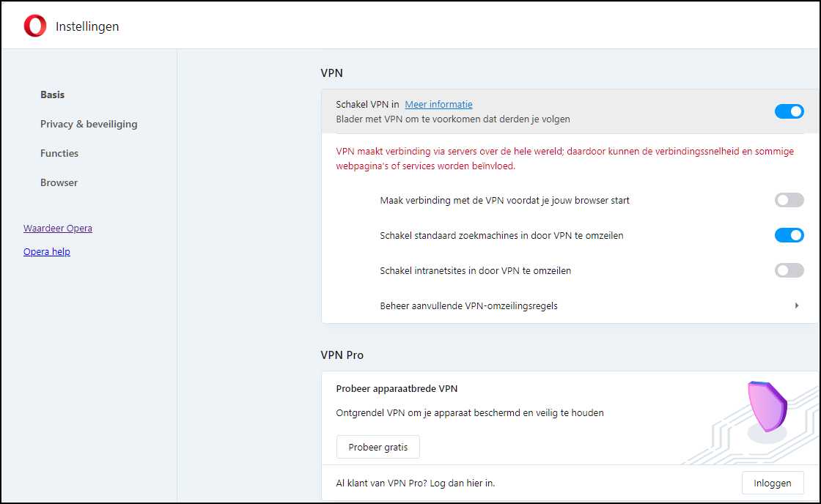This screenshot has width=821, height=504.
Task: Click 'Schakel standaard zoekmachines in' label
Action: [x=501, y=235]
